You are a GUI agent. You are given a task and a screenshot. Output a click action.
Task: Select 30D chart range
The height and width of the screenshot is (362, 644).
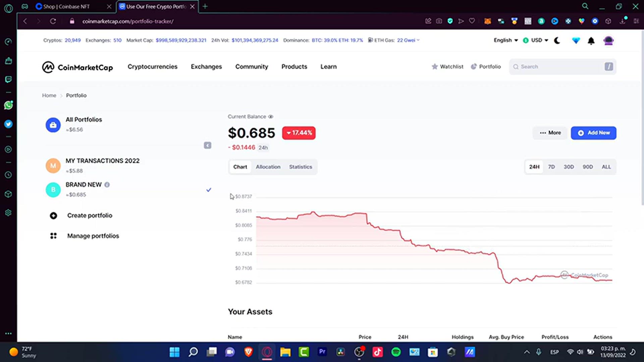[x=569, y=167]
